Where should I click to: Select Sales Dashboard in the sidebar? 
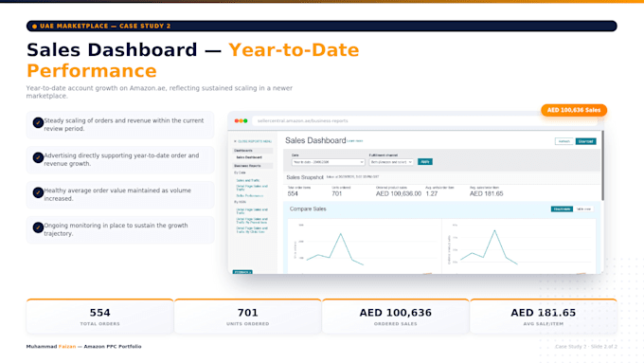[x=249, y=157]
